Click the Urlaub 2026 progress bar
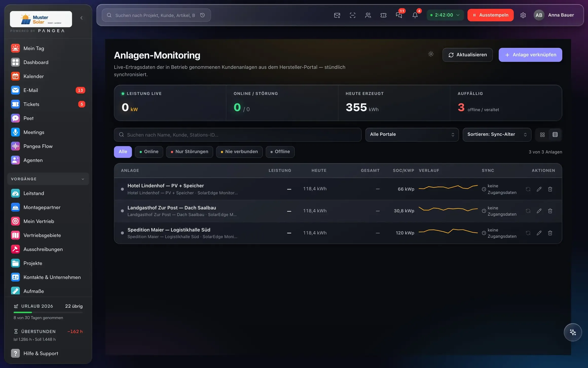 48,312
